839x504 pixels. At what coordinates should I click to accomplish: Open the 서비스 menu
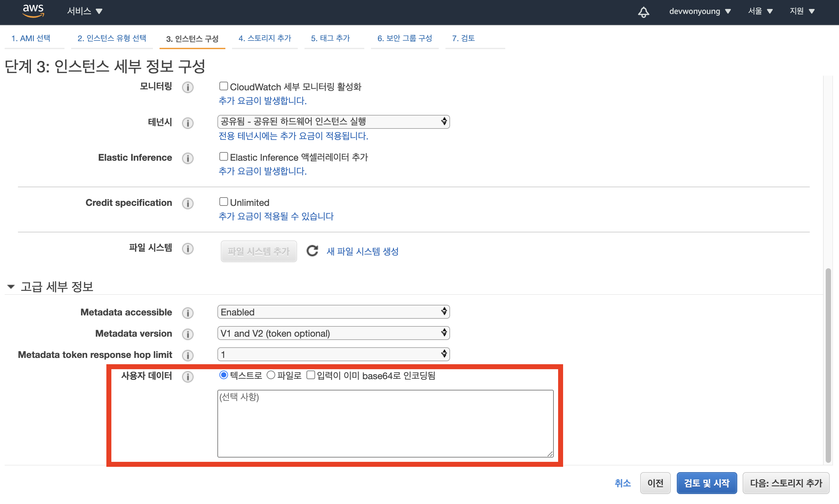pyautogui.click(x=85, y=11)
